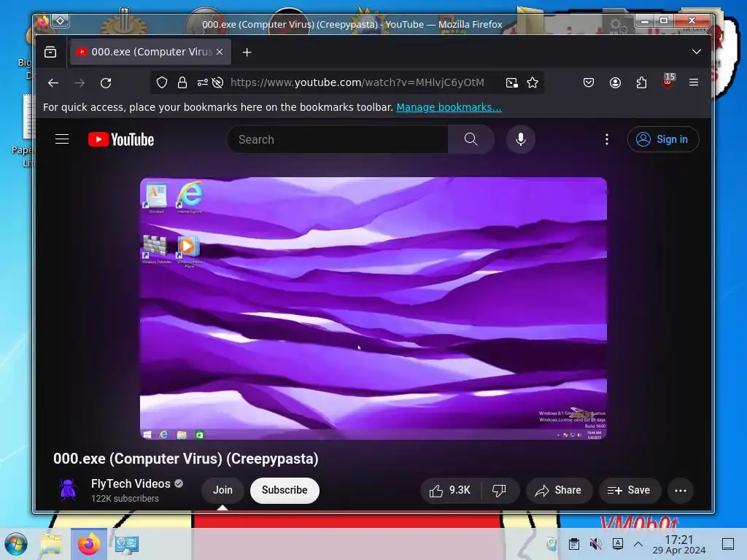Focus the YouTube Search box
This screenshot has width=747, height=560.
(337, 139)
